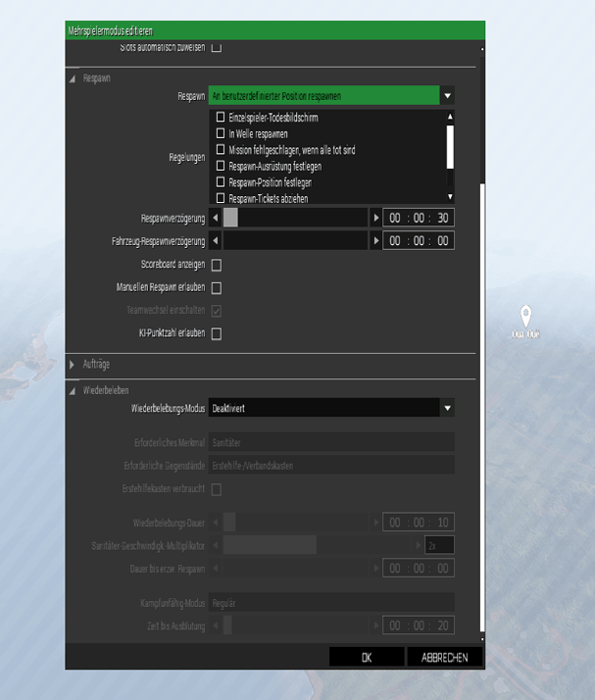Confirm settings with OK button

(366, 658)
